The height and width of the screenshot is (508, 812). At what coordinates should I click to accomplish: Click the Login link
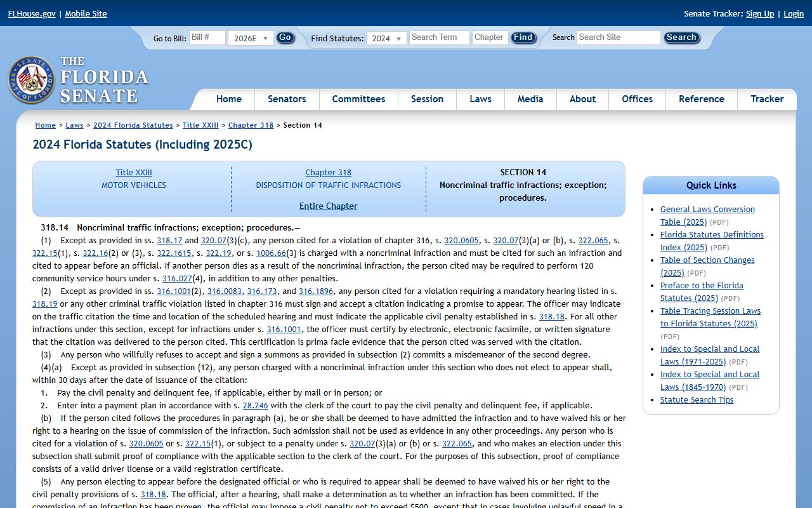click(794, 13)
